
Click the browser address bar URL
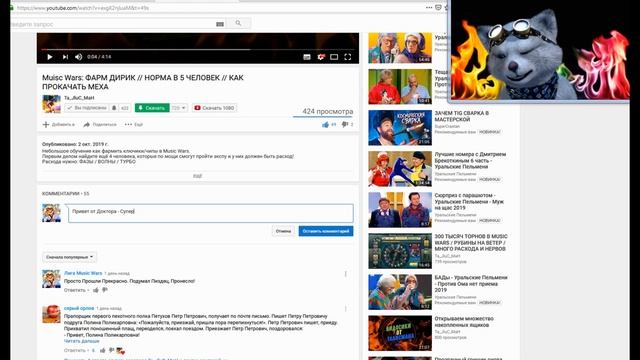(83, 8)
